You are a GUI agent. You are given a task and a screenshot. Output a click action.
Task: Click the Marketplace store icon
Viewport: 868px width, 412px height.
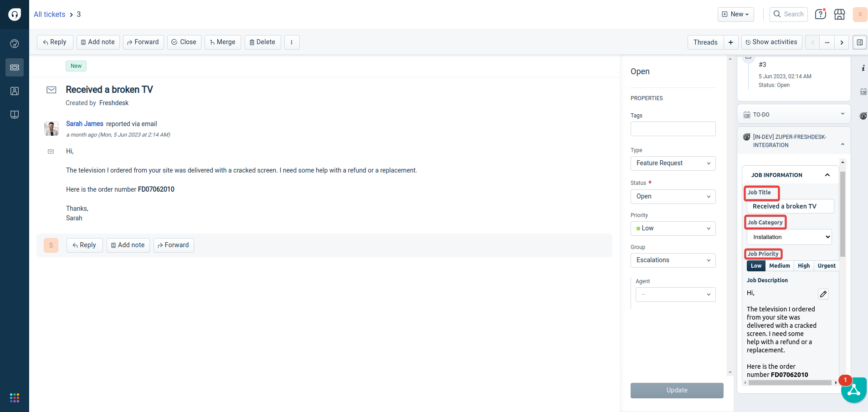click(839, 15)
